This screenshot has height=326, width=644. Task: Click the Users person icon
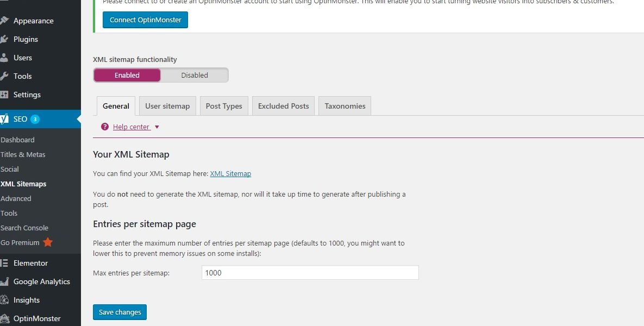[x=4, y=58]
